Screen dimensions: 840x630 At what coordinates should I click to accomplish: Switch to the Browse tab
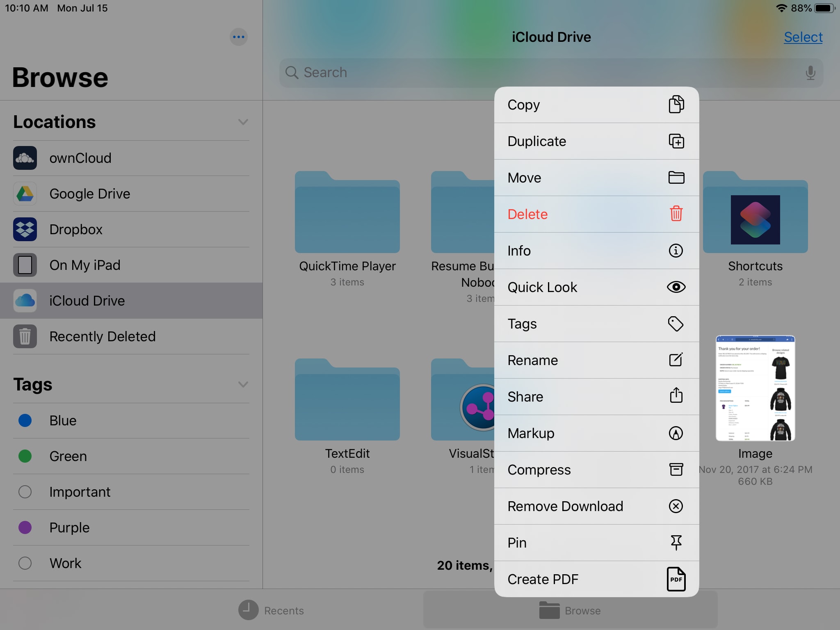click(570, 610)
